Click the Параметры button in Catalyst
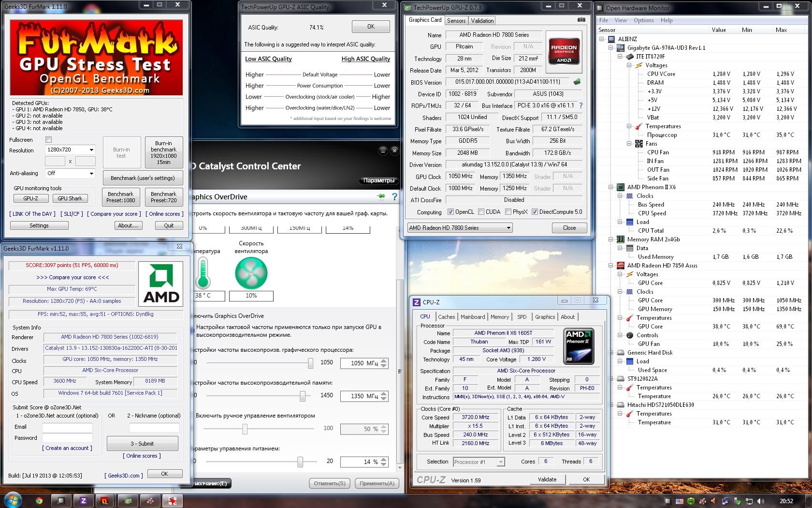This screenshot has height=508, width=812. point(379,180)
